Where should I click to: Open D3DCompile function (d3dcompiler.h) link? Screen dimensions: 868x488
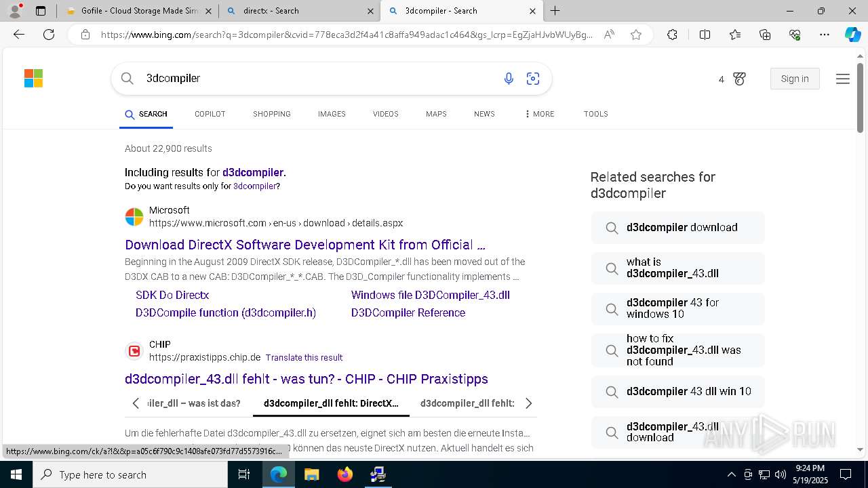pyautogui.click(x=226, y=312)
